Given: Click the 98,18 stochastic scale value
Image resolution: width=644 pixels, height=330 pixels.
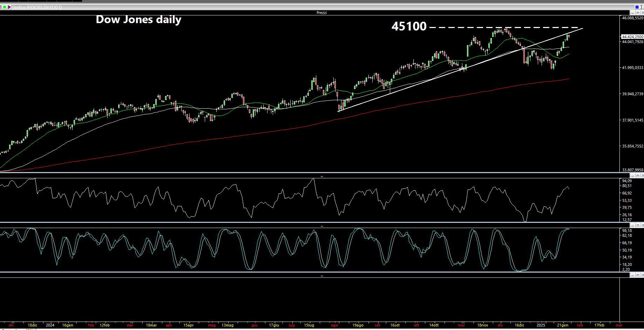Looking at the screenshot, I should pyautogui.click(x=627, y=231).
